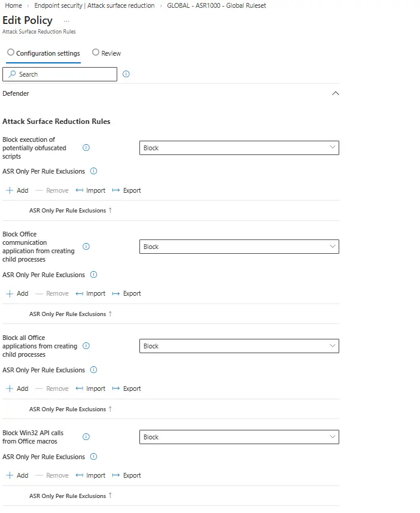Image resolution: width=420 pixels, height=513 pixels.
Task: Click info icon for obfuscated scripts rule
Action: [x=86, y=148]
